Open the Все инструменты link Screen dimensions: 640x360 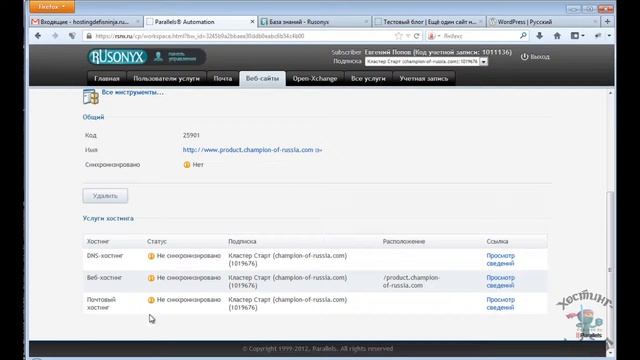(x=132, y=92)
